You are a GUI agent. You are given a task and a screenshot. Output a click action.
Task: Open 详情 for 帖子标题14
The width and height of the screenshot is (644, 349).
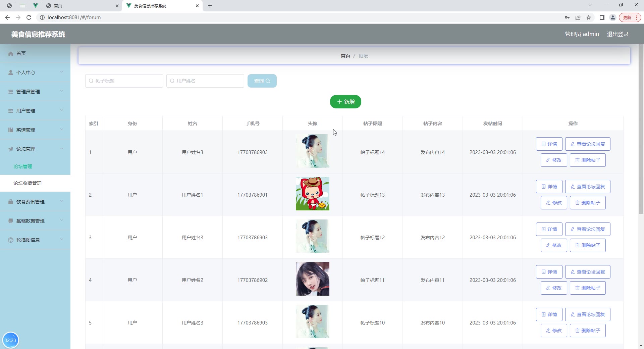(549, 144)
